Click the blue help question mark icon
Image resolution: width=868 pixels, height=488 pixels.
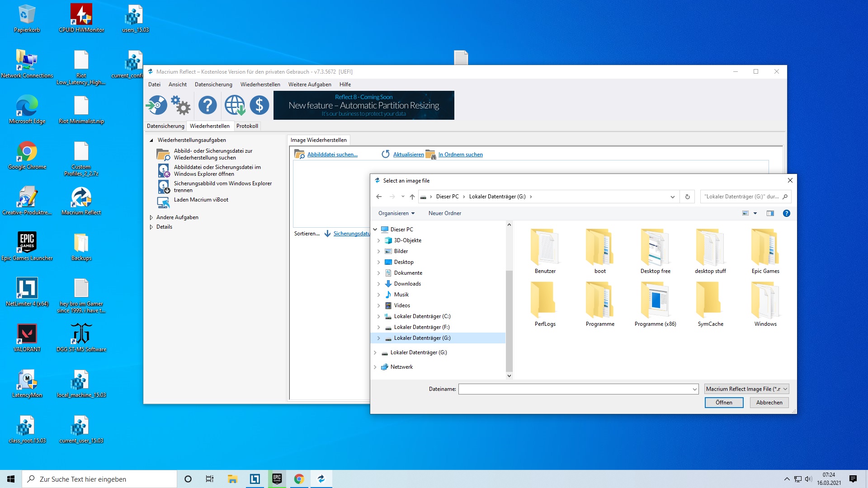point(208,105)
